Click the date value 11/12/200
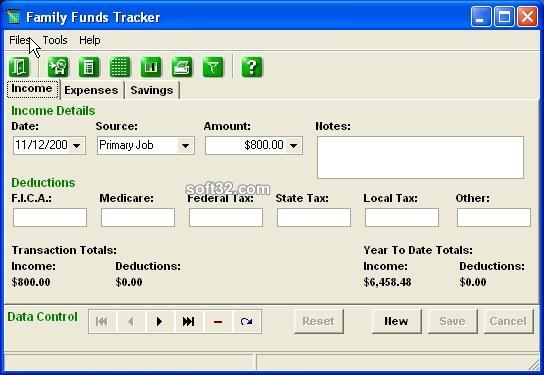544x375 pixels. pos(41,145)
